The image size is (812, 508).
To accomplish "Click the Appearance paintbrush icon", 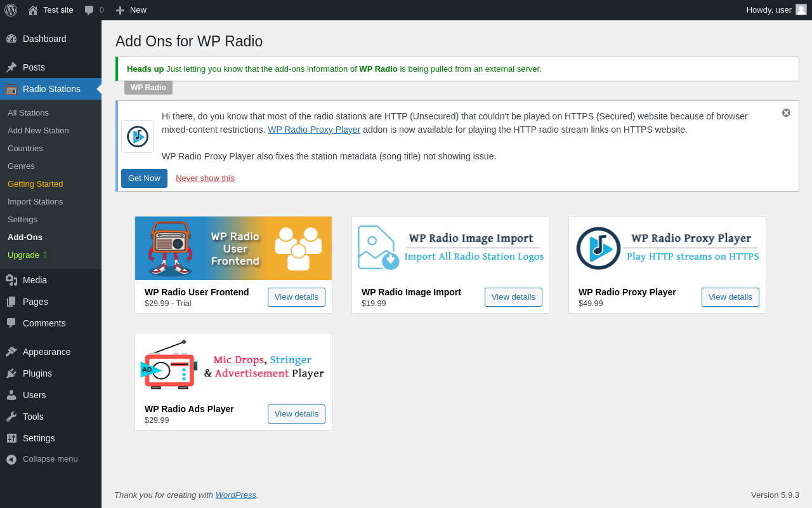I will tap(11, 352).
